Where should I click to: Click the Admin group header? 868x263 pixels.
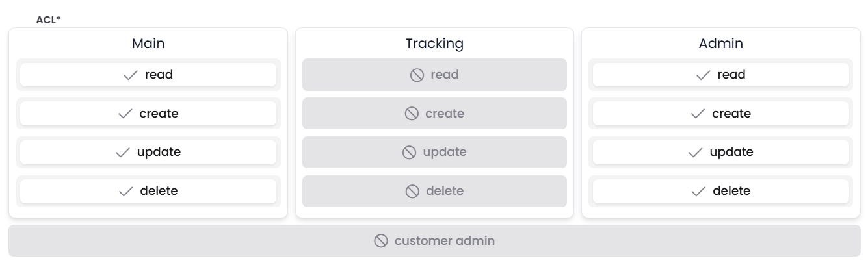(x=720, y=44)
